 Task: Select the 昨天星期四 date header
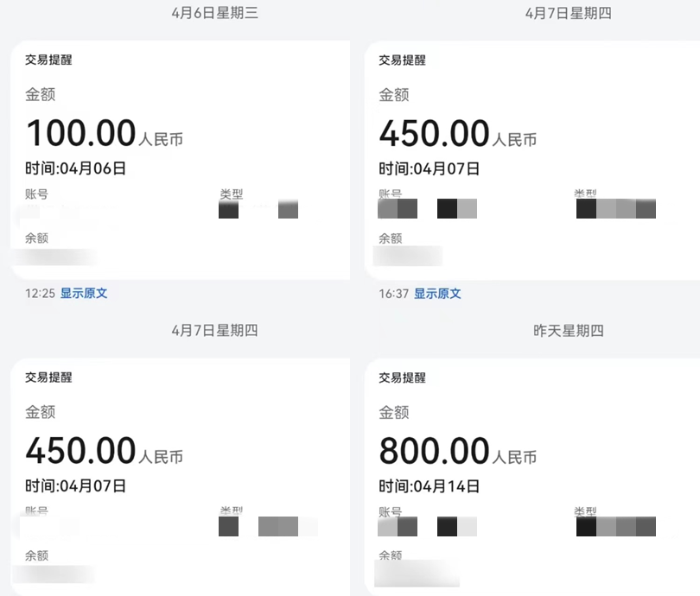tap(568, 330)
